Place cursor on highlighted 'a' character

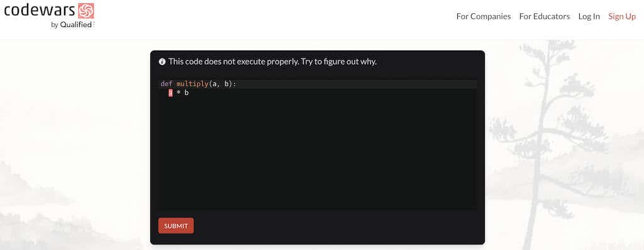pos(170,93)
